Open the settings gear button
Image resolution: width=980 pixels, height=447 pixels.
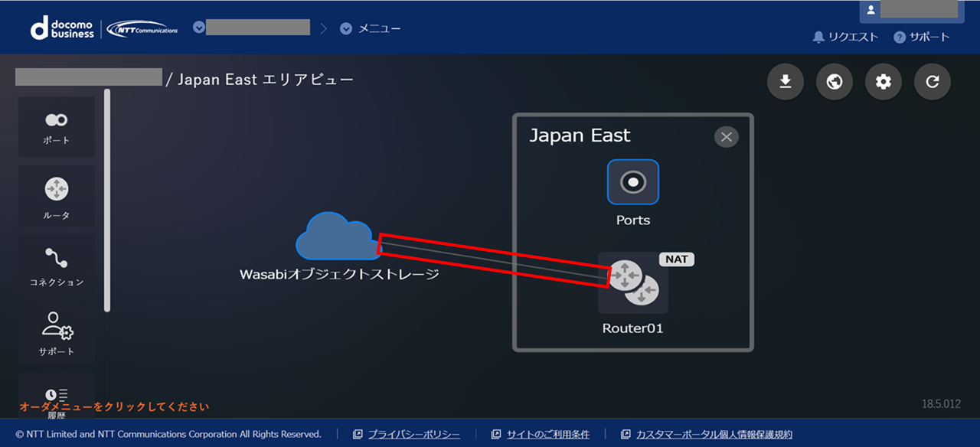883,82
